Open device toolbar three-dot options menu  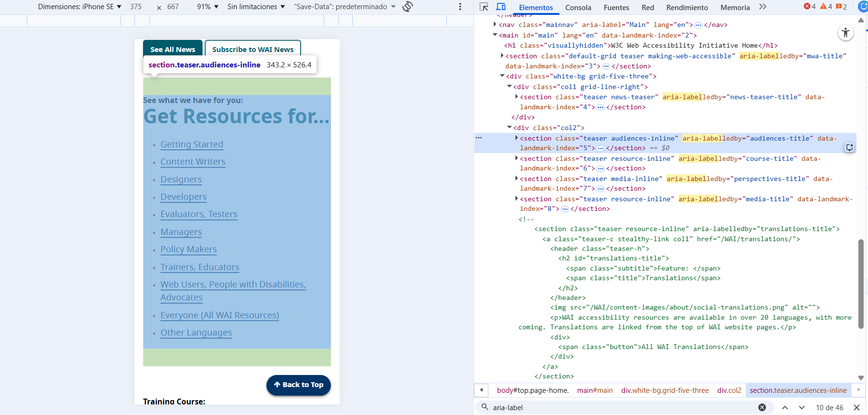pos(460,7)
